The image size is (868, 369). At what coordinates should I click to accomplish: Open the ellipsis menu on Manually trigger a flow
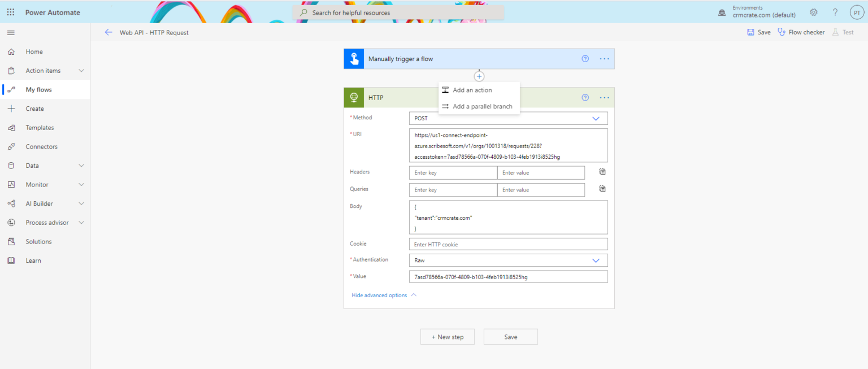[604, 58]
